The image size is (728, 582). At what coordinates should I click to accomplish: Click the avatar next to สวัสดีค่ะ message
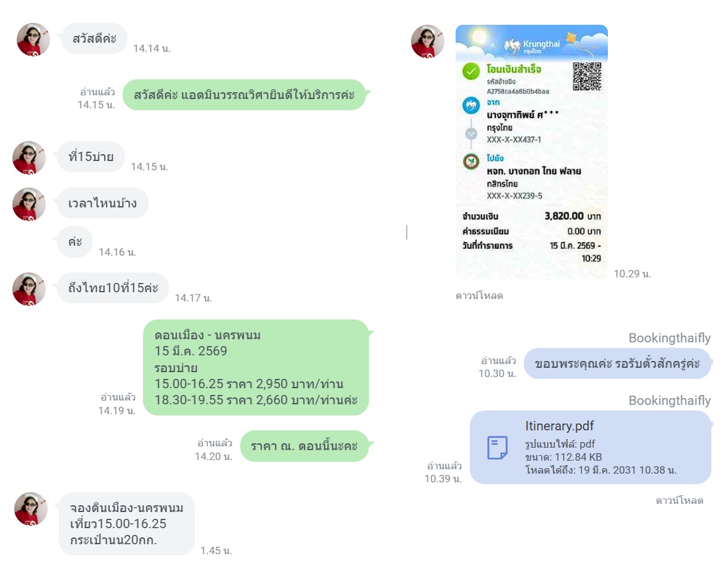(x=33, y=40)
